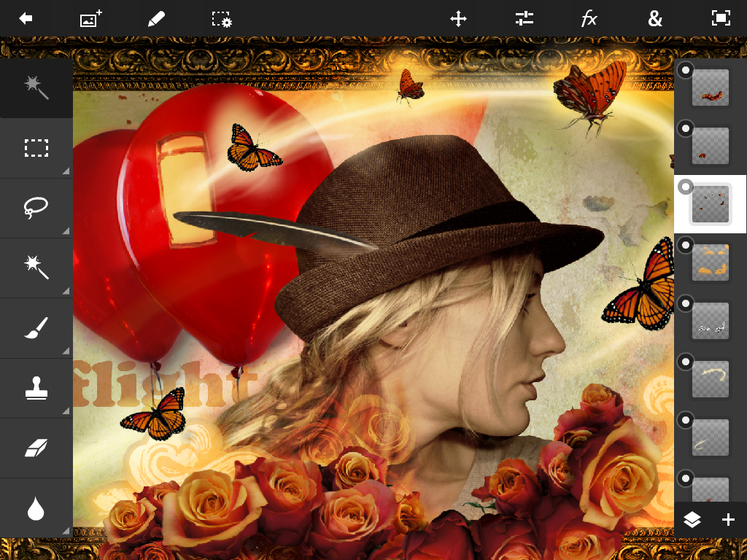The width and height of the screenshot is (747, 560).
Task: Toggle visibility of the orange shapes layer
Action: coord(686,246)
